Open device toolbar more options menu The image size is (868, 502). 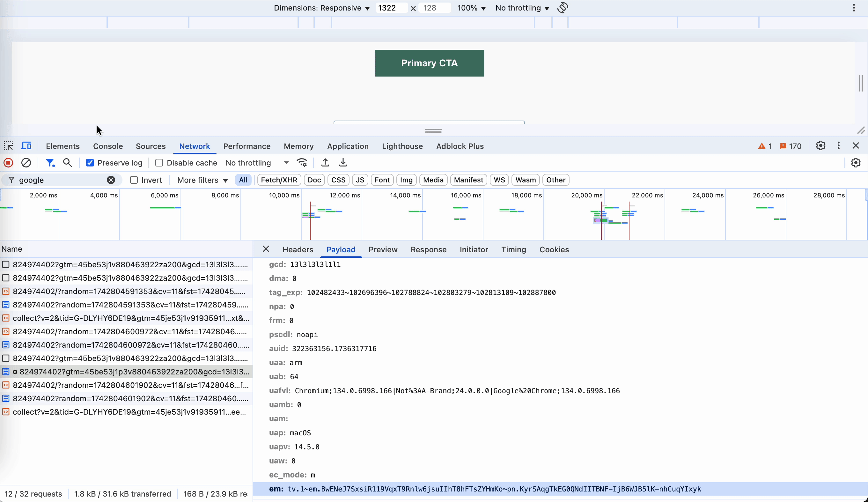tap(854, 8)
